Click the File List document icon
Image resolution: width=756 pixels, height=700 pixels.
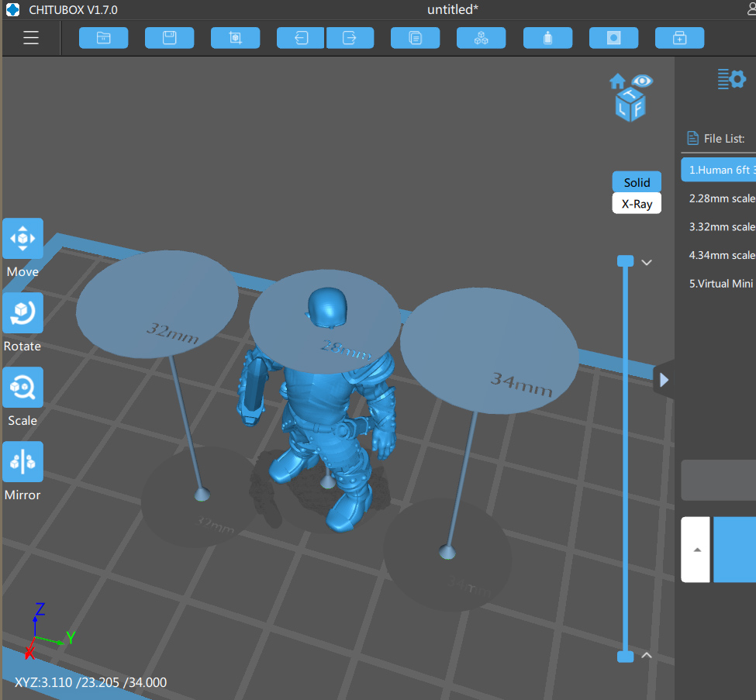pyautogui.click(x=693, y=138)
